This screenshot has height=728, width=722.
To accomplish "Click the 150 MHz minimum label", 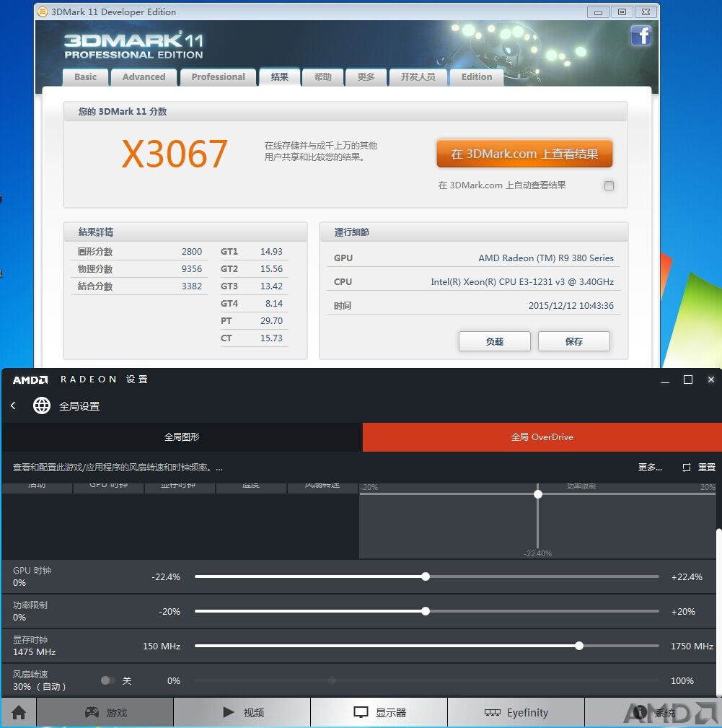I will pos(162,646).
